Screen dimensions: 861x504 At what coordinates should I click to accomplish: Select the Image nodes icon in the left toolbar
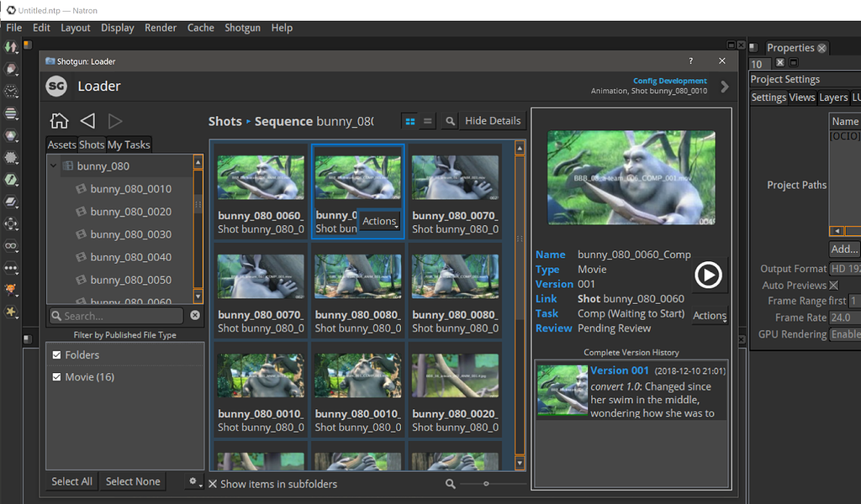click(10, 48)
